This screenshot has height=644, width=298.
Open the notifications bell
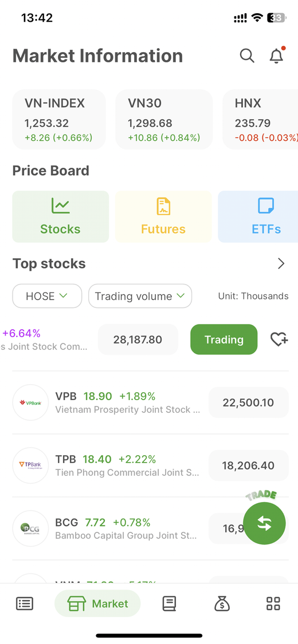tap(277, 55)
